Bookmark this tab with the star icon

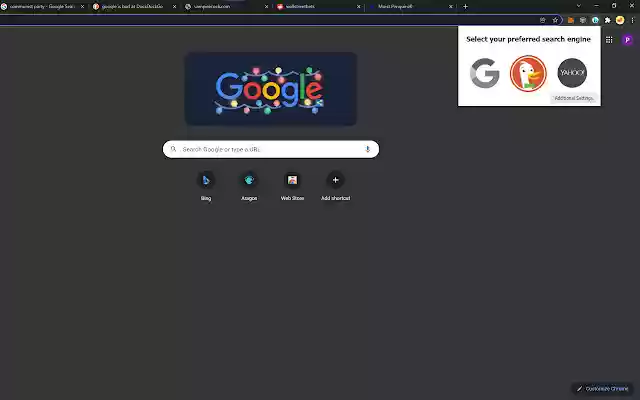pos(555,20)
